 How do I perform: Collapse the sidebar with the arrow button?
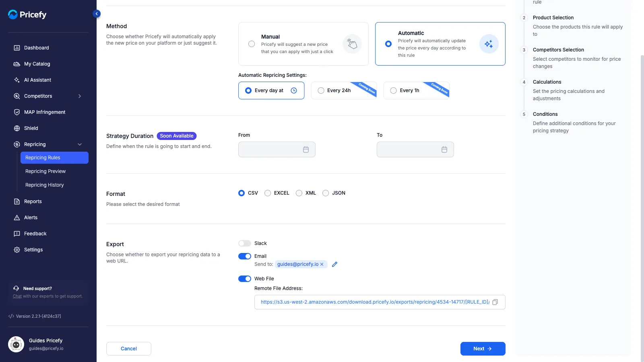tap(97, 14)
